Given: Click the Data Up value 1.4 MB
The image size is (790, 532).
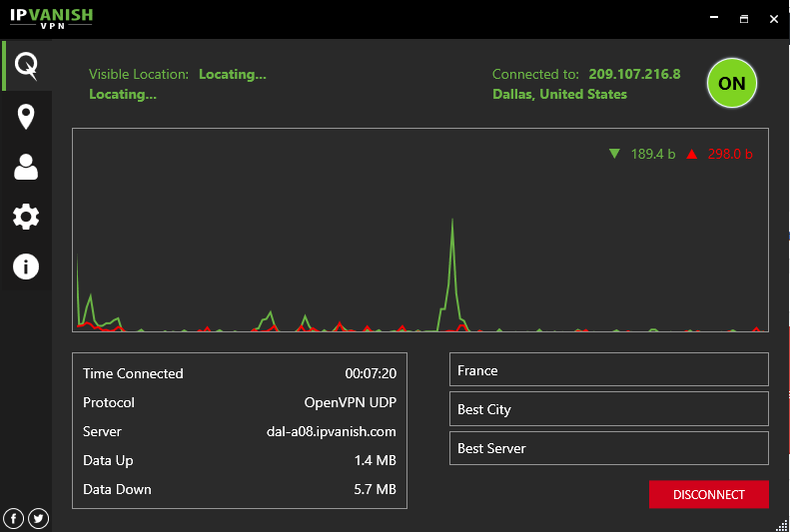Looking at the screenshot, I should pyautogui.click(x=375, y=460).
